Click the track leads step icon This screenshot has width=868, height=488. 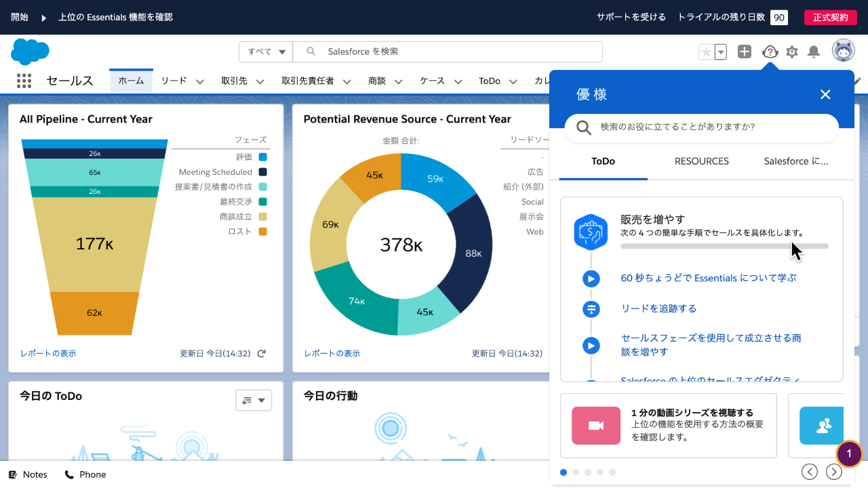591,309
